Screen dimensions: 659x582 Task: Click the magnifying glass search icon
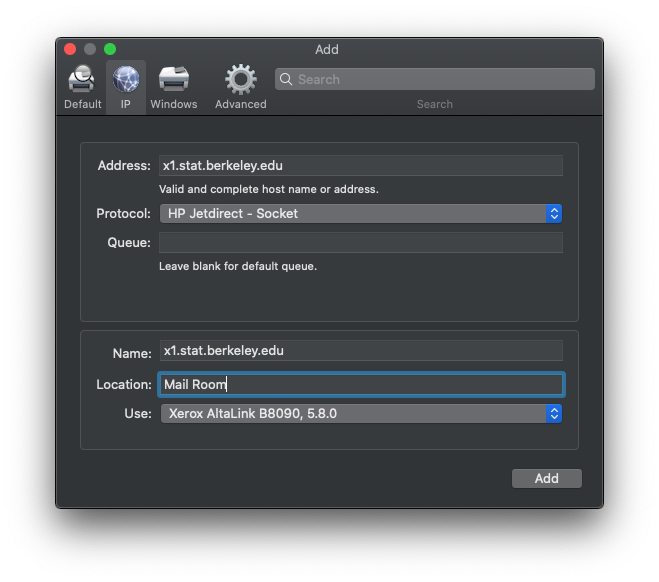coord(286,80)
